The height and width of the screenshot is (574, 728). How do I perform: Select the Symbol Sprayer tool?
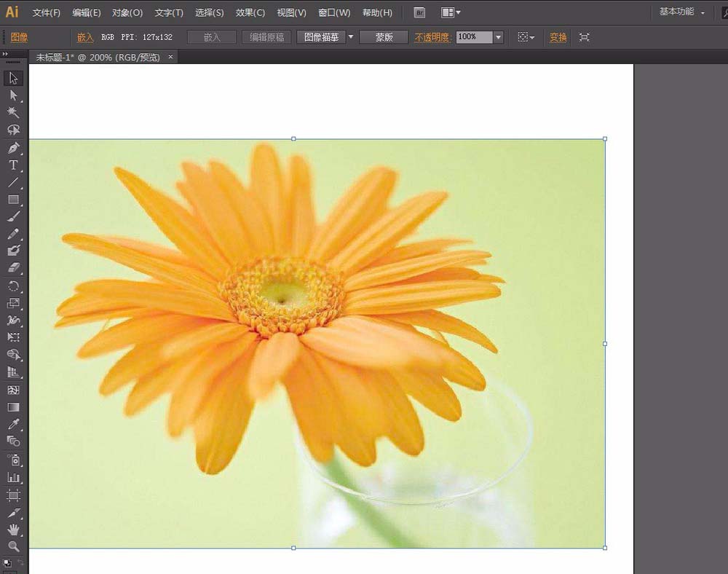[13, 460]
